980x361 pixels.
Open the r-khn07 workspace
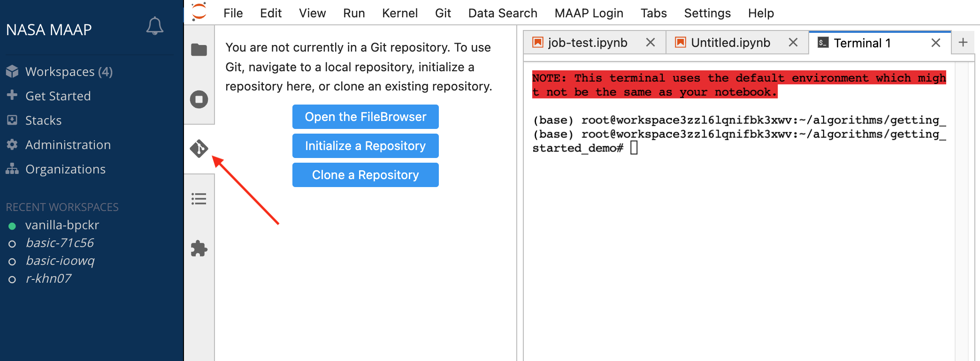pos(49,278)
